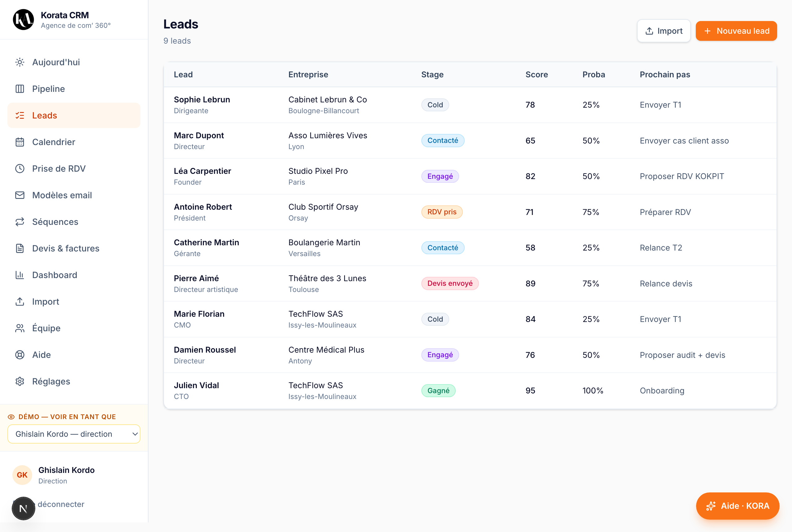The height and width of the screenshot is (532, 792).
Task: Click the Dashboard bar chart icon
Action: [x=20, y=275]
